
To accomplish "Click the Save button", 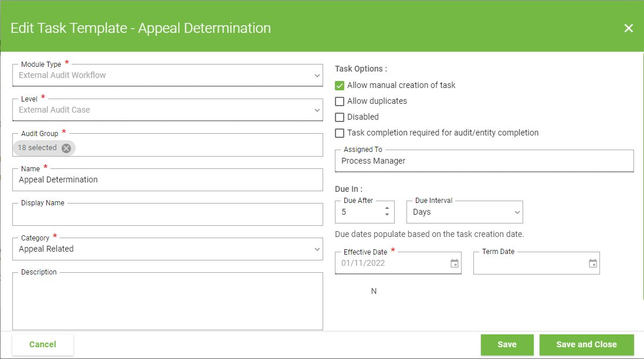I will tap(507, 344).
